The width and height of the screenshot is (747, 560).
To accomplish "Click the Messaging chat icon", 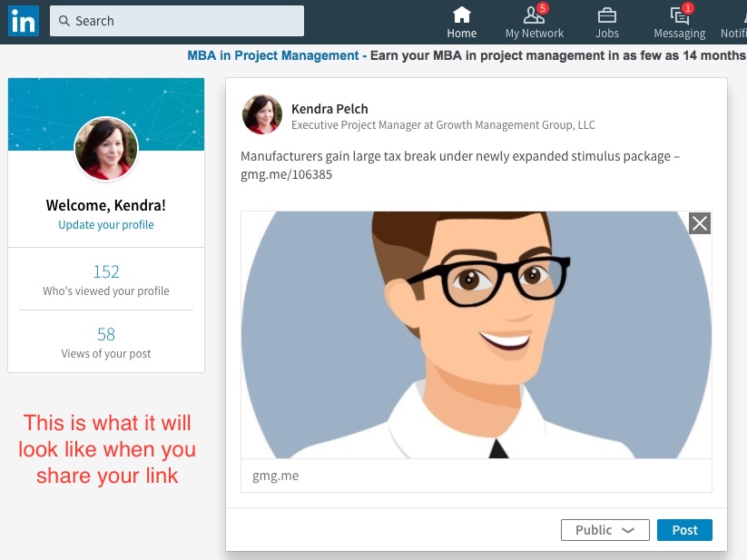I will click(679, 16).
